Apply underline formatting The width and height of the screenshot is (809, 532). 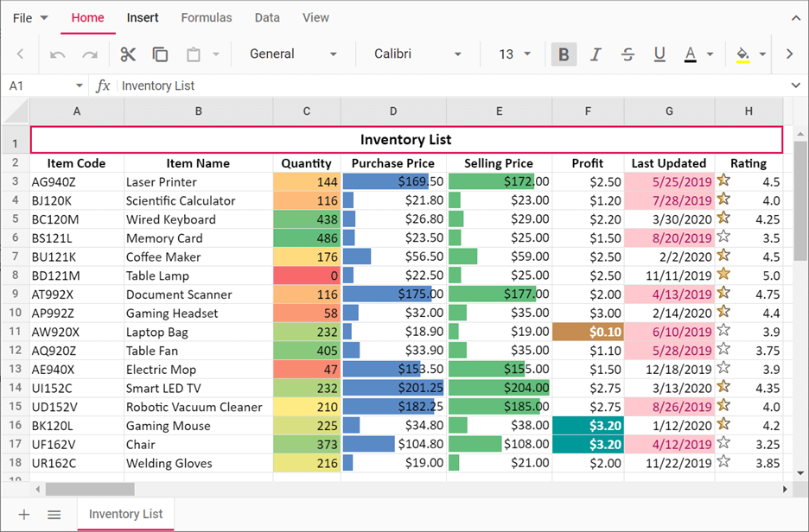pos(659,54)
